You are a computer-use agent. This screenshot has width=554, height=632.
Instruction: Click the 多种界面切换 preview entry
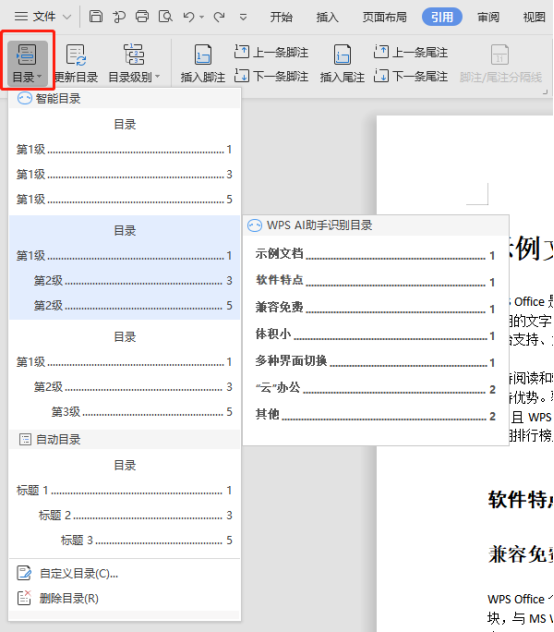point(375,361)
